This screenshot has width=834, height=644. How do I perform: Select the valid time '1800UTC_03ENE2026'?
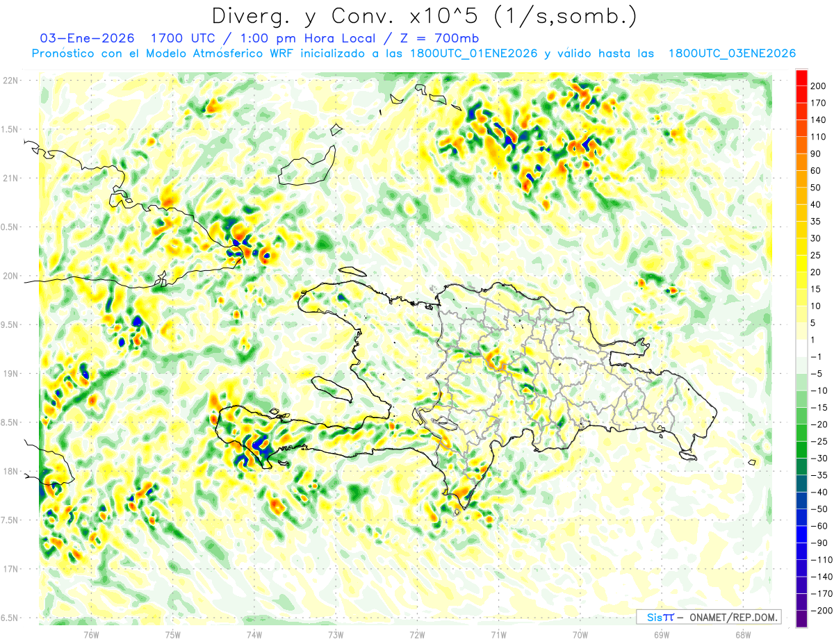[x=732, y=53]
